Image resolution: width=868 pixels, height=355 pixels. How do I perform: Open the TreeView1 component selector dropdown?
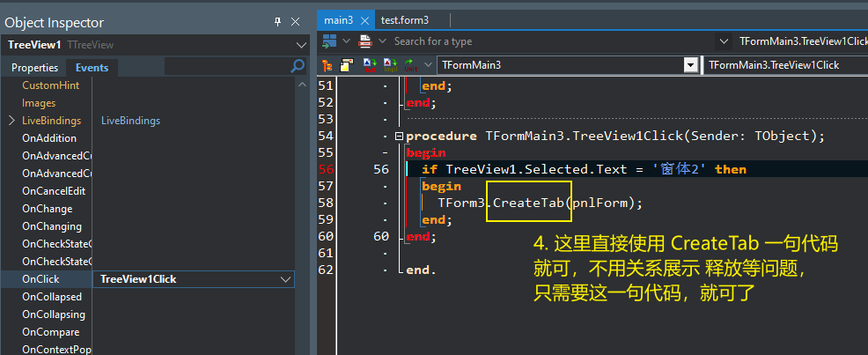click(301, 46)
